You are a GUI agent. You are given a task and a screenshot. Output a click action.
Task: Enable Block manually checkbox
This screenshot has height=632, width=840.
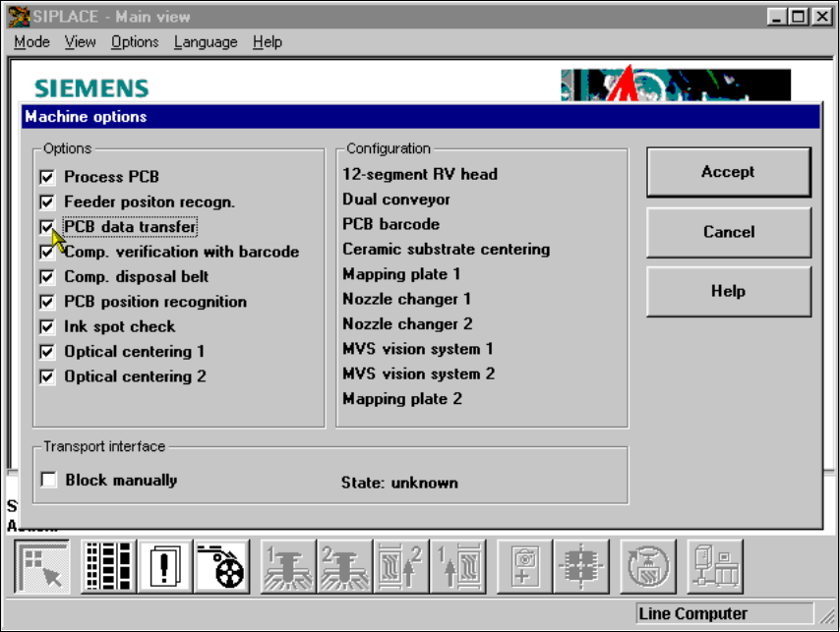[48, 480]
